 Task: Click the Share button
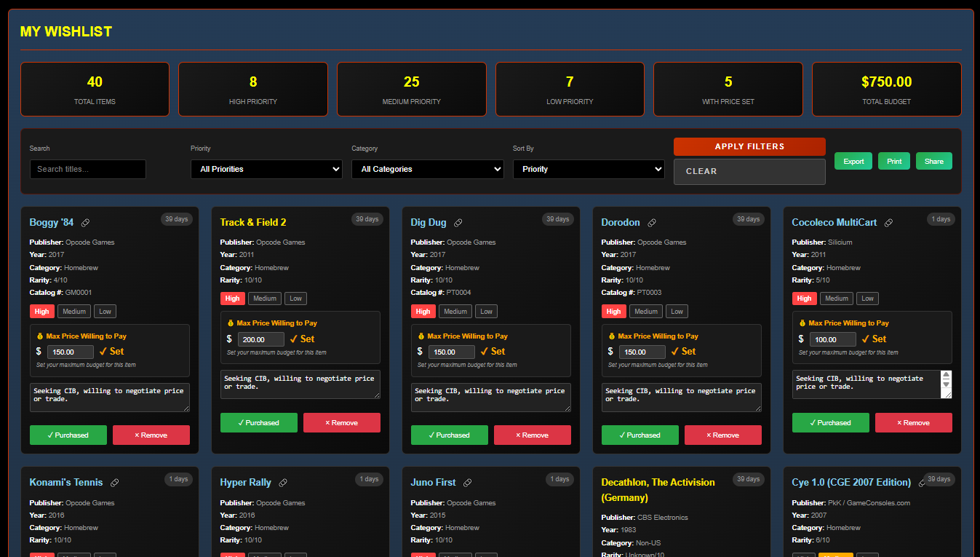933,161
